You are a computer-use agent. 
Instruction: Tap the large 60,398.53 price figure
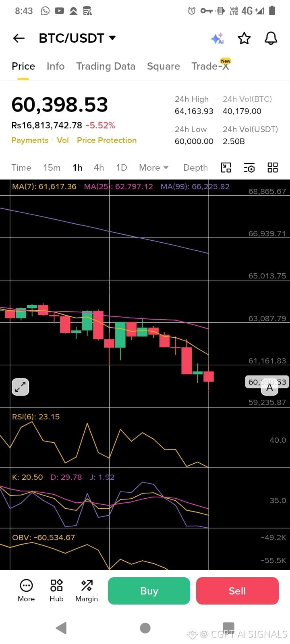[60, 105]
